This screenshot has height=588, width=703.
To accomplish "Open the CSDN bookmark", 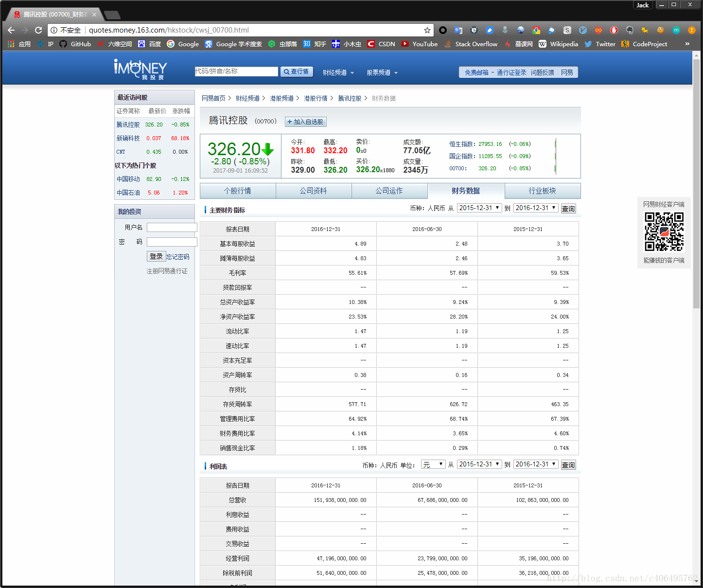I will 381,44.
